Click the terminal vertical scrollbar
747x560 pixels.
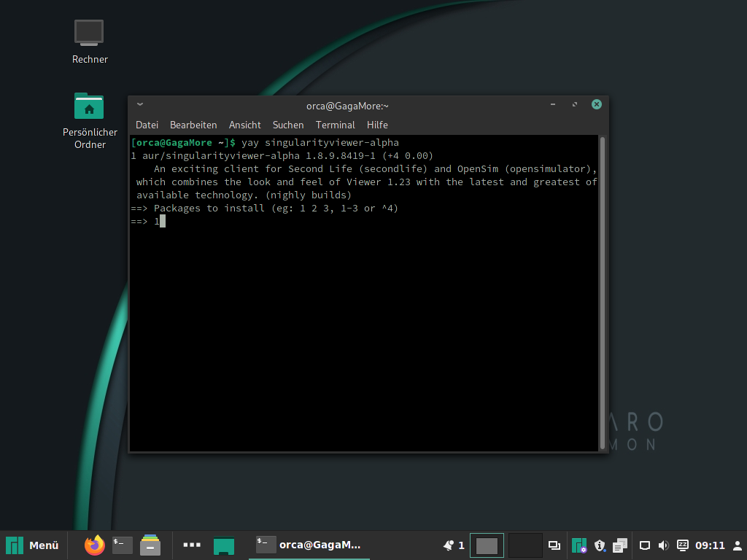[603, 292]
